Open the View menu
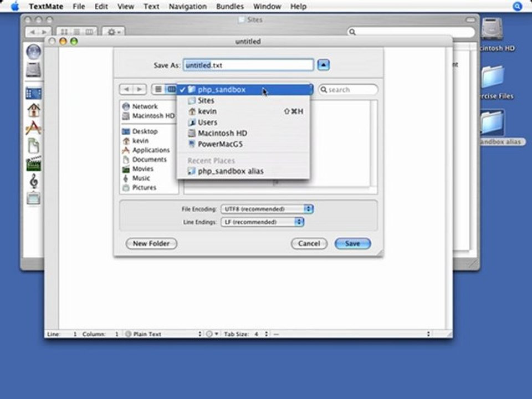This screenshot has height=399, width=532. tap(126, 7)
